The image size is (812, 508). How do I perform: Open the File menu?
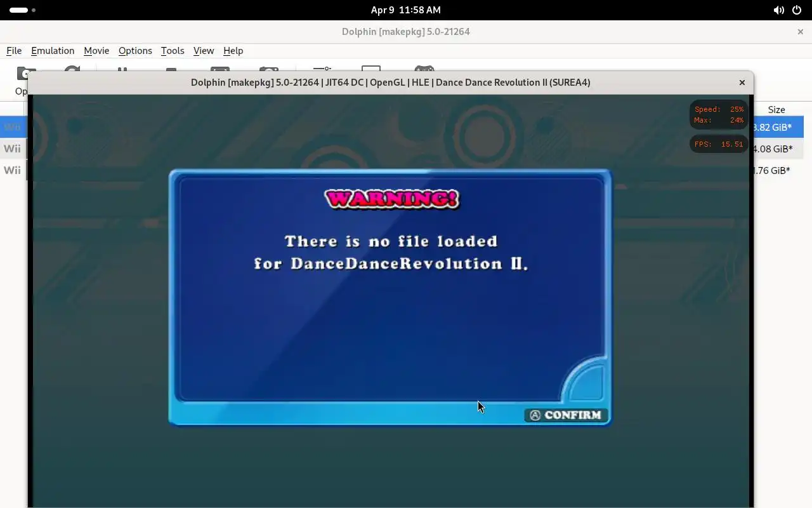14,51
